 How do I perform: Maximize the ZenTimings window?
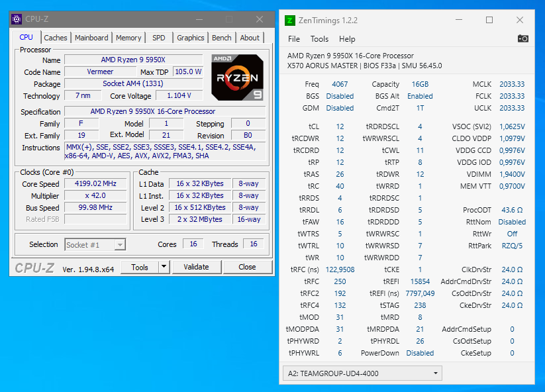[x=489, y=20]
